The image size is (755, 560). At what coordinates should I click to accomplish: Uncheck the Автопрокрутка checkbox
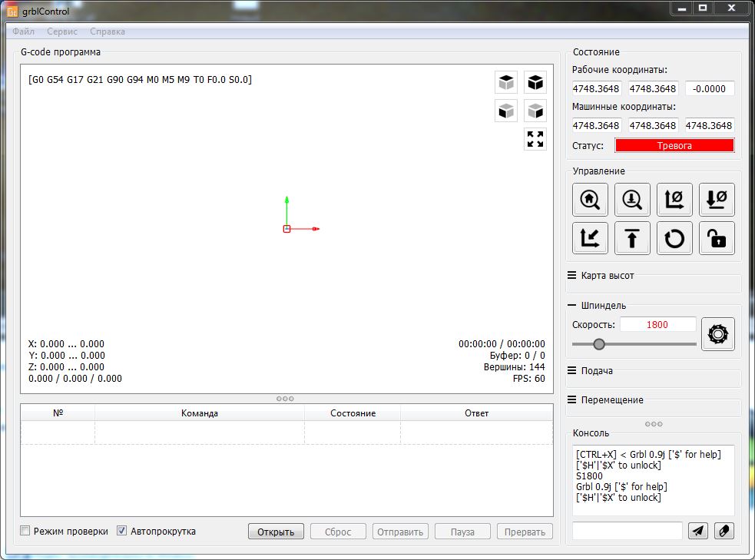coord(122,531)
